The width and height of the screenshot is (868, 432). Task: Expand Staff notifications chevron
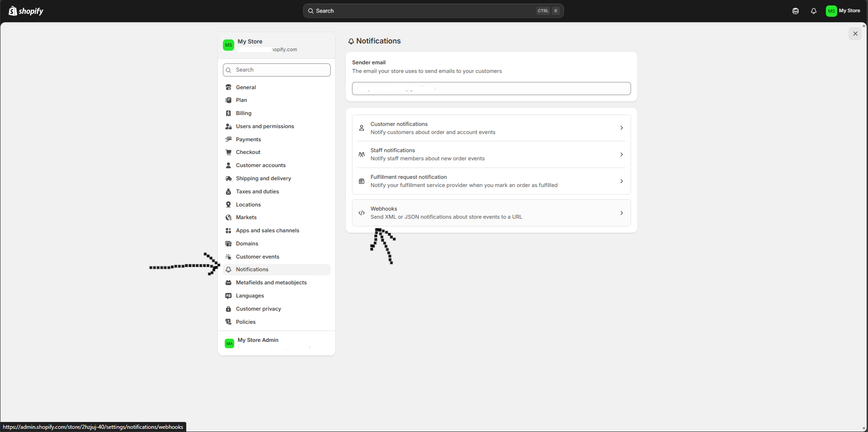click(622, 154)
